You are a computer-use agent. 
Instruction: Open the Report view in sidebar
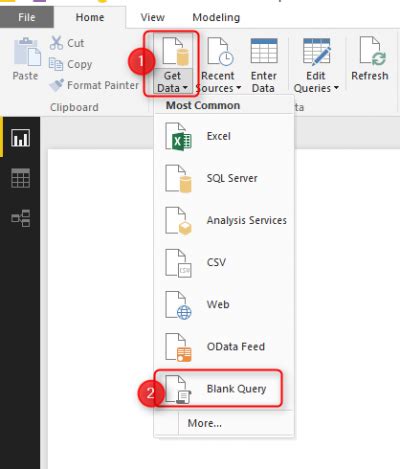point(20,138)
